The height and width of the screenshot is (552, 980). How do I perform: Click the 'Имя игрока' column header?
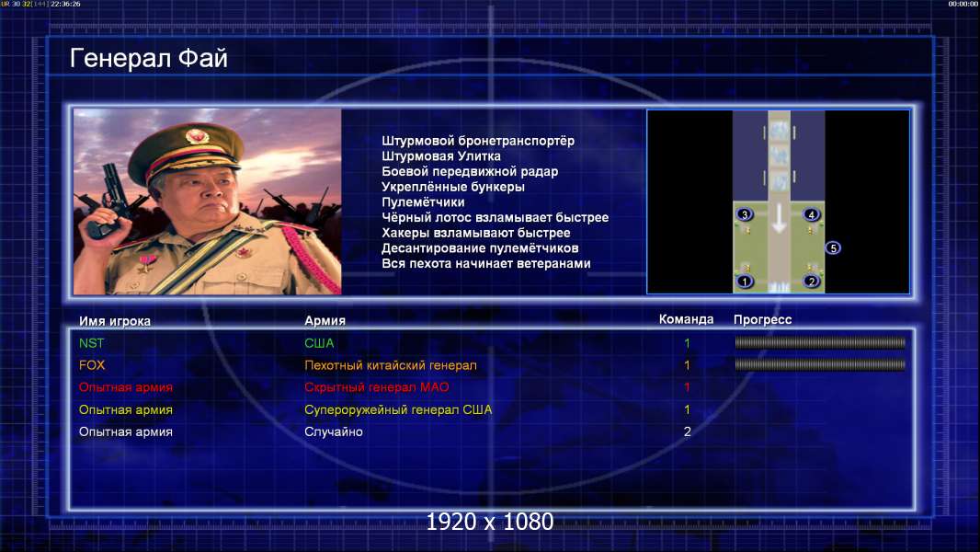pyautogui.click(x=114, y=321)
